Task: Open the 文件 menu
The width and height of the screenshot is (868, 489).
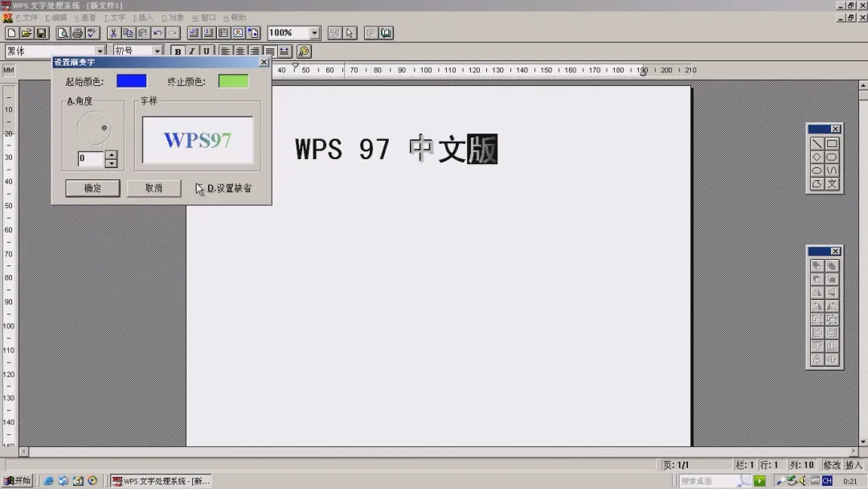Action: click(27, 18)
